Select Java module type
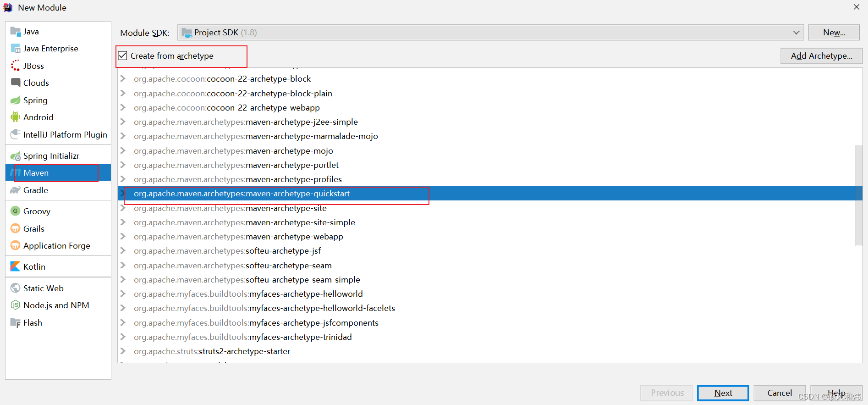 click(58, 32)
